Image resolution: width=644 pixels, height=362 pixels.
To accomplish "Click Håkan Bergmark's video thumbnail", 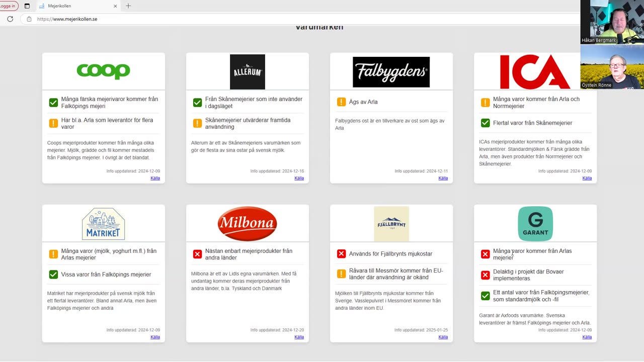I will point(612,22).
